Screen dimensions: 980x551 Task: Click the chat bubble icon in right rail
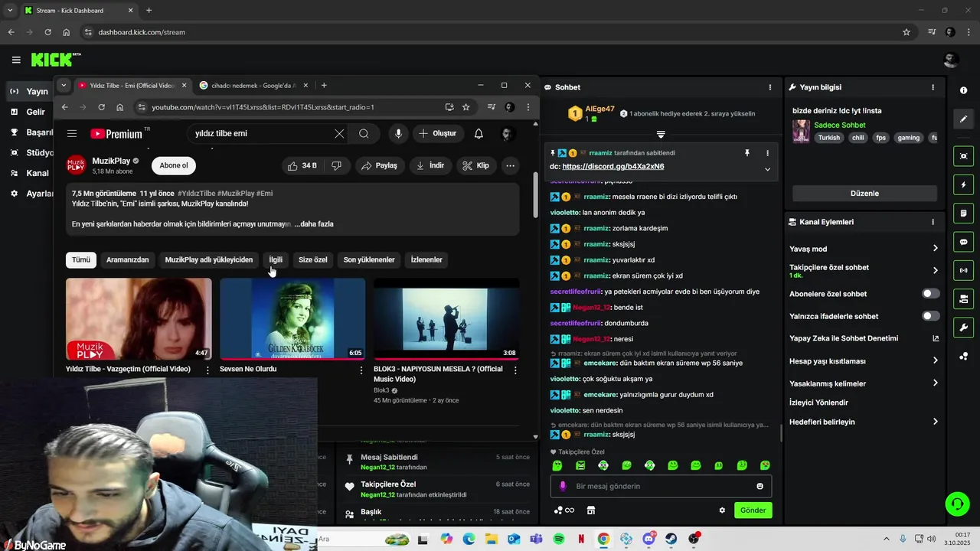pyautogui.click(x=963, y=242)
